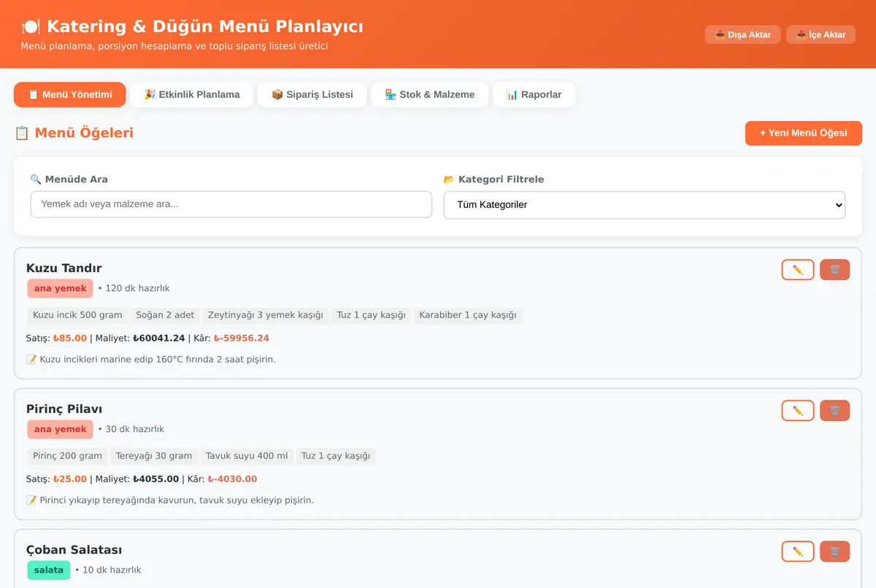The width and height of the screenshot is (876, 588).
Task: Click the salata category tag
Action: tap(49, 570)
